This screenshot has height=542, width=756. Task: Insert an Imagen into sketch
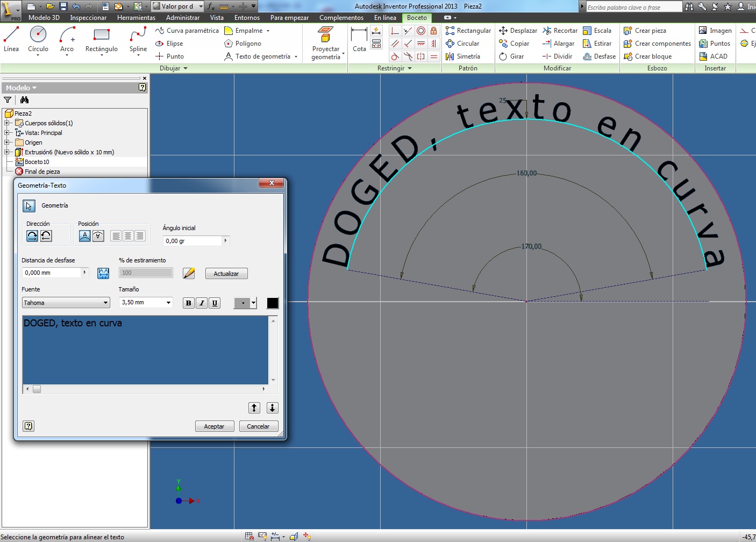715,31
